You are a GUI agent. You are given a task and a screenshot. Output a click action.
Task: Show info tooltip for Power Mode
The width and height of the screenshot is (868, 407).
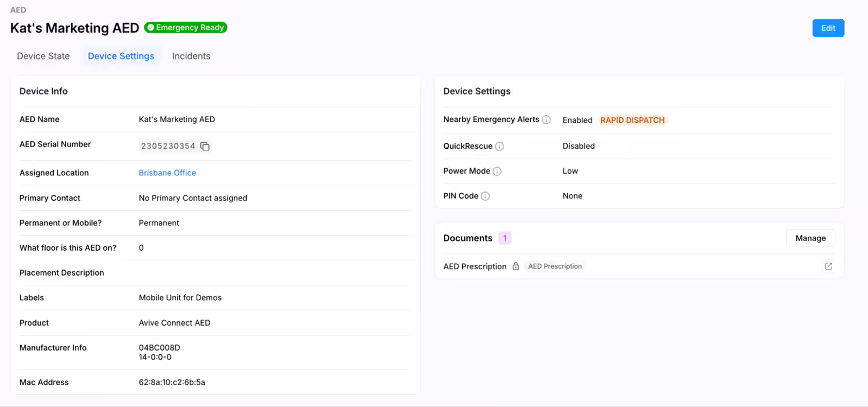tap(497, 171)
